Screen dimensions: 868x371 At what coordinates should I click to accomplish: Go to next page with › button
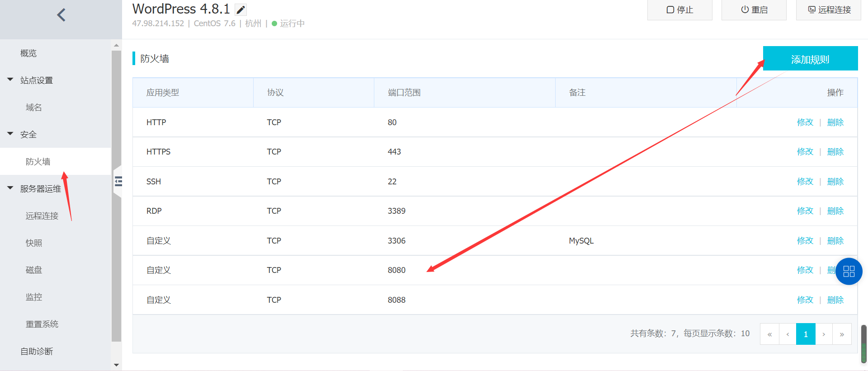824,334
